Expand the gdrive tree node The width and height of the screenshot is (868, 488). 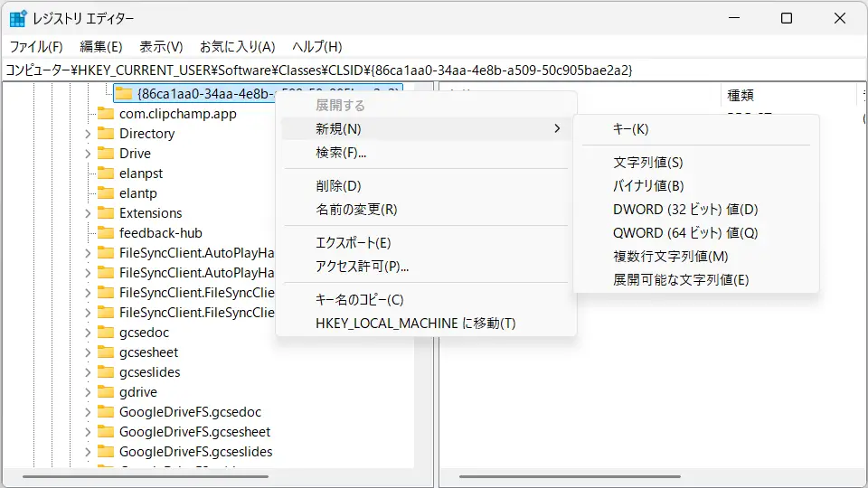click(88, 392)
